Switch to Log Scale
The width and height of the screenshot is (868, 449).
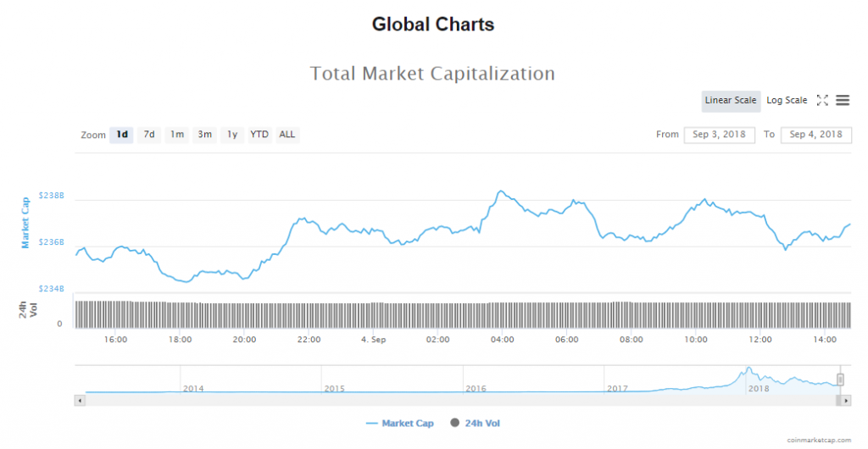[787, 101]
